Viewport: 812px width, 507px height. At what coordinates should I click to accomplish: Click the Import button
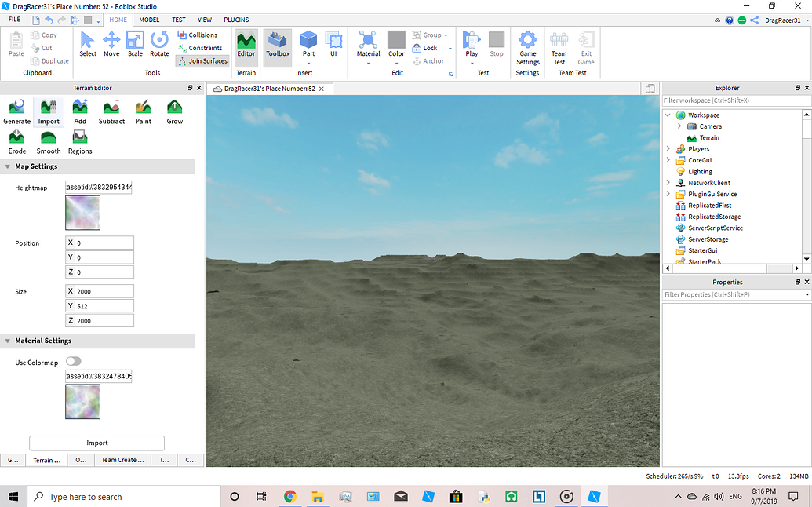(96, 443)
